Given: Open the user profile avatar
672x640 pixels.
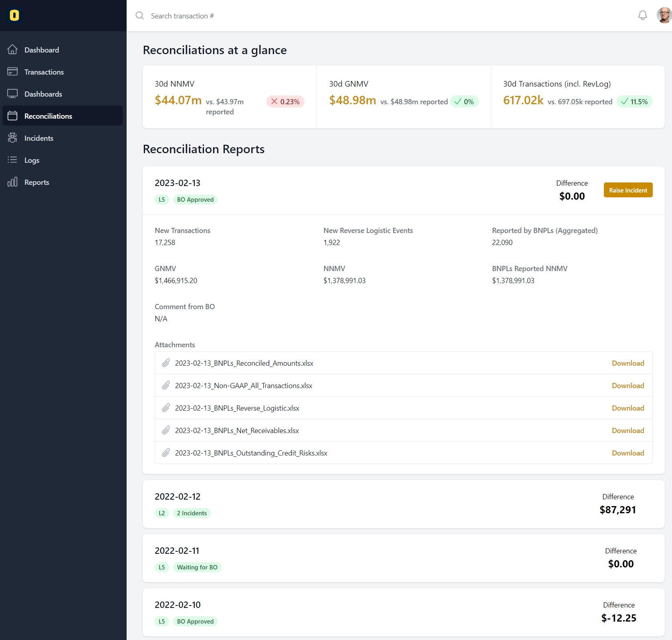Looking at the screenshot, I should (663, 15).
